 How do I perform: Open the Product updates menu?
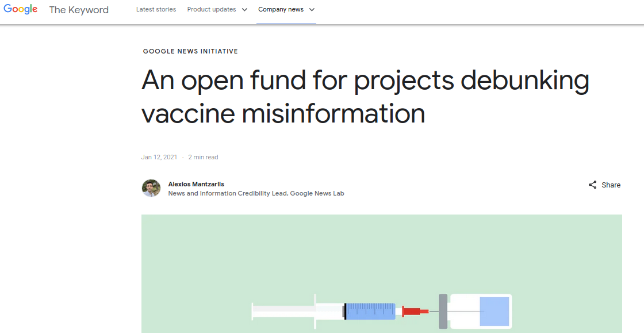point(212,9)
